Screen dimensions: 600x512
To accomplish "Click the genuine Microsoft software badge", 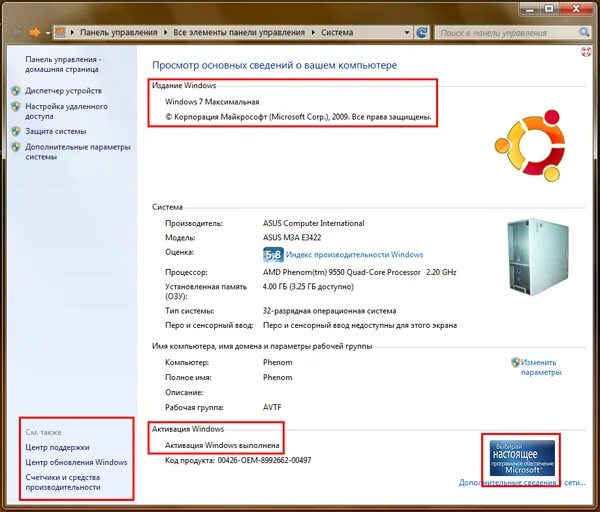I will coord(522,458).
